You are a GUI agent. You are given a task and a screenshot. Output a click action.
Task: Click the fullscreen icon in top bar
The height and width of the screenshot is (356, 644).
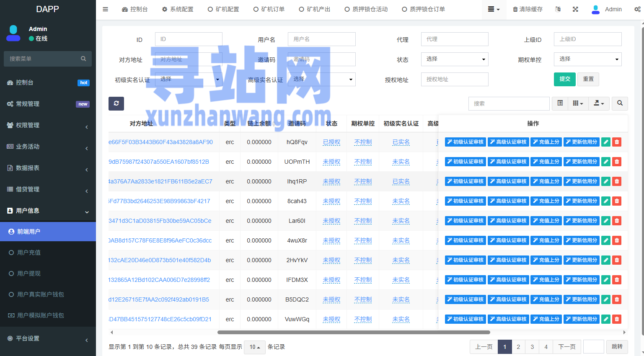coord(575,9)
